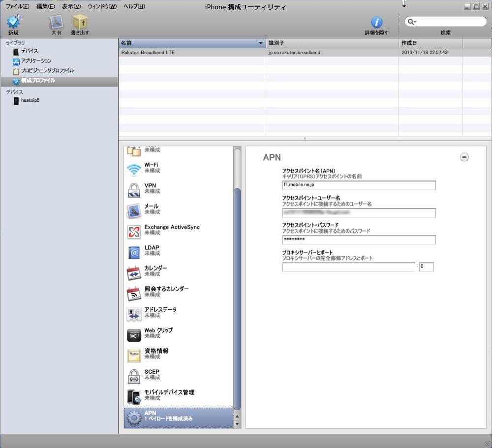The width and height of the screenshot is (492, 448).
Task: Click the payload list scroll down arrow
Action: click(237, 424)
